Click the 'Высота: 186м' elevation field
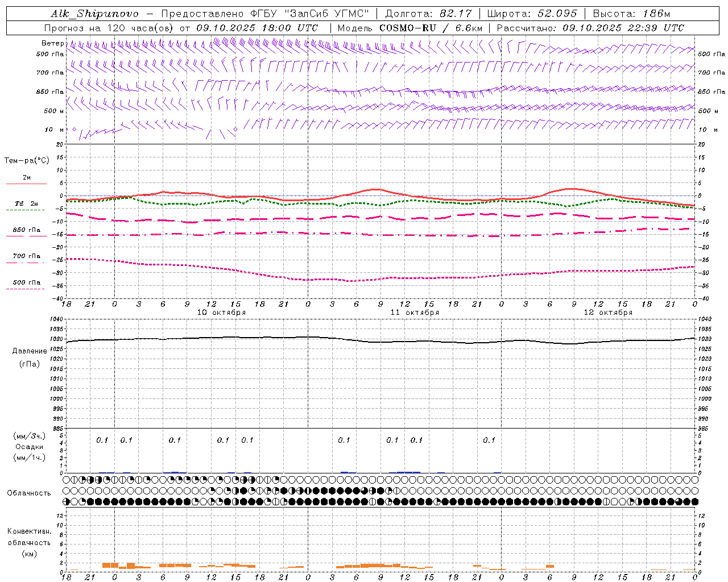This screenshot has width=728, height=582. (631, 14)
